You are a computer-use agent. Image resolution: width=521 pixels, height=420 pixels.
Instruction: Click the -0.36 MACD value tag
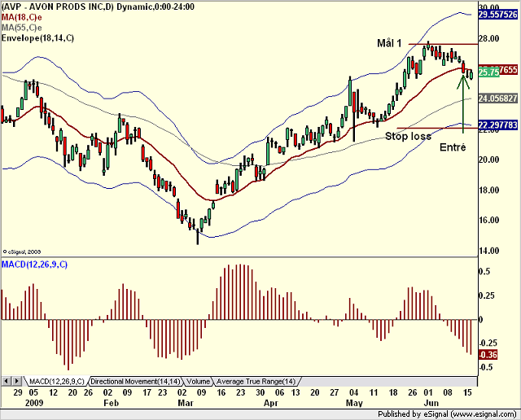488,355
